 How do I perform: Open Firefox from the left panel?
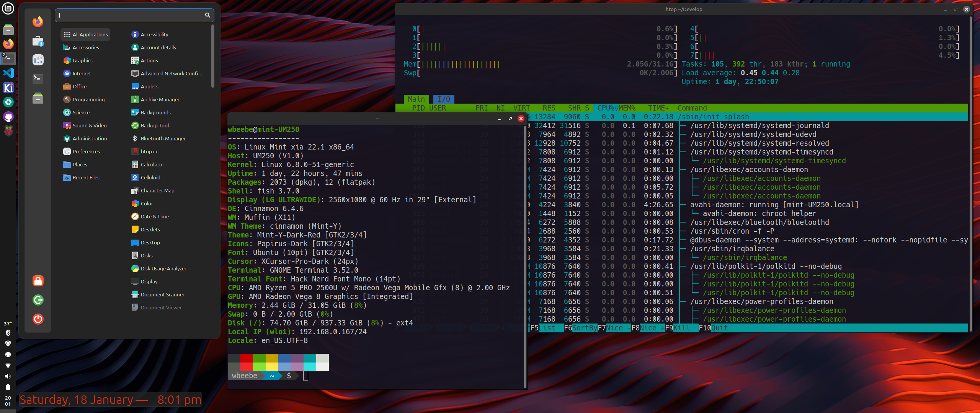(x=8, y=44)
